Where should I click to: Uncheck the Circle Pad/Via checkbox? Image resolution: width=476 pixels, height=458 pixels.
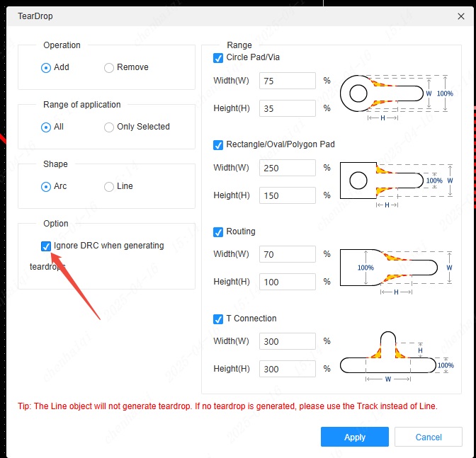(x=218, y=57)
